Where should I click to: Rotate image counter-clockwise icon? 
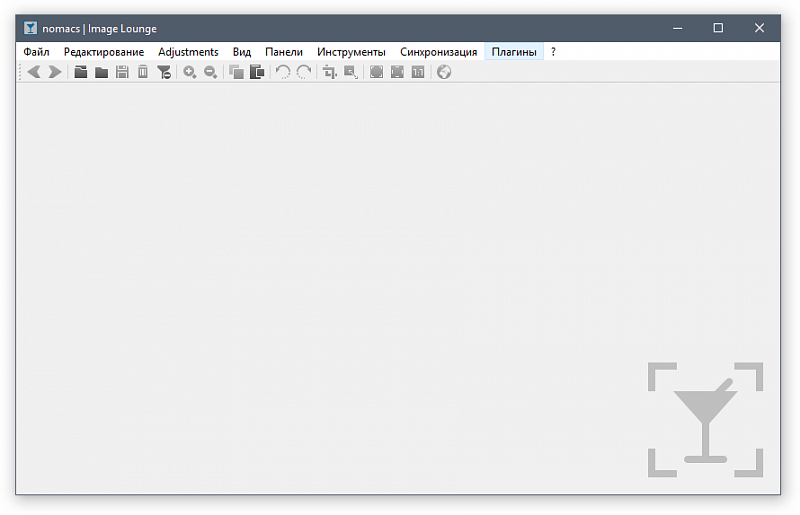[283, 72]
